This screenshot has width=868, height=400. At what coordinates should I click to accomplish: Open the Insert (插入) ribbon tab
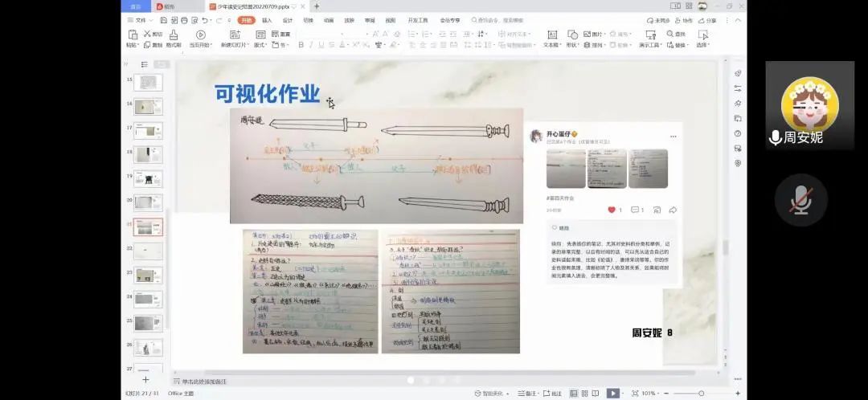click(267, 20)
